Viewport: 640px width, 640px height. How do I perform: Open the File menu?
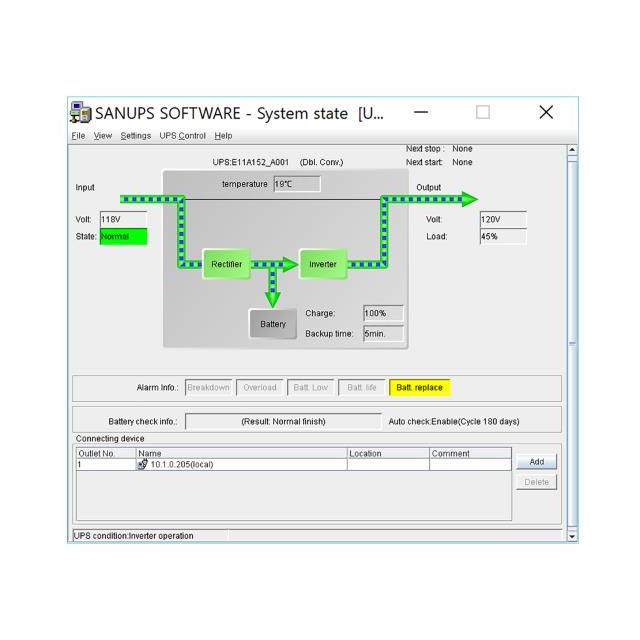(x=78, y=136)
